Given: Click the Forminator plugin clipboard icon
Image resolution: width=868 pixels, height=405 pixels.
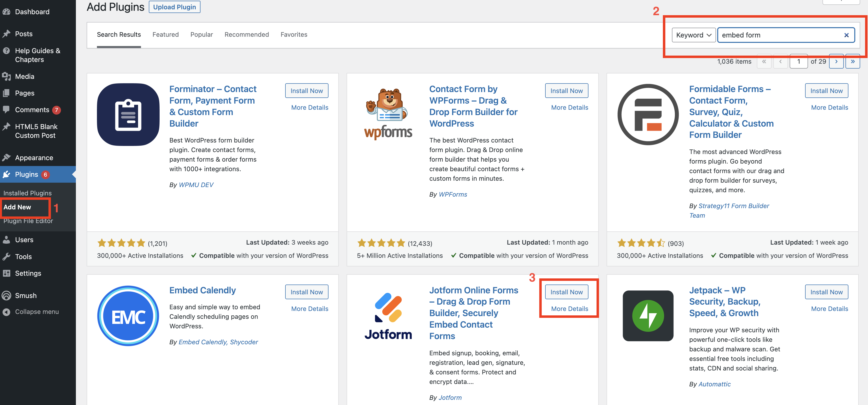Looking at the screenshot, I should click(x=128, y=115).
